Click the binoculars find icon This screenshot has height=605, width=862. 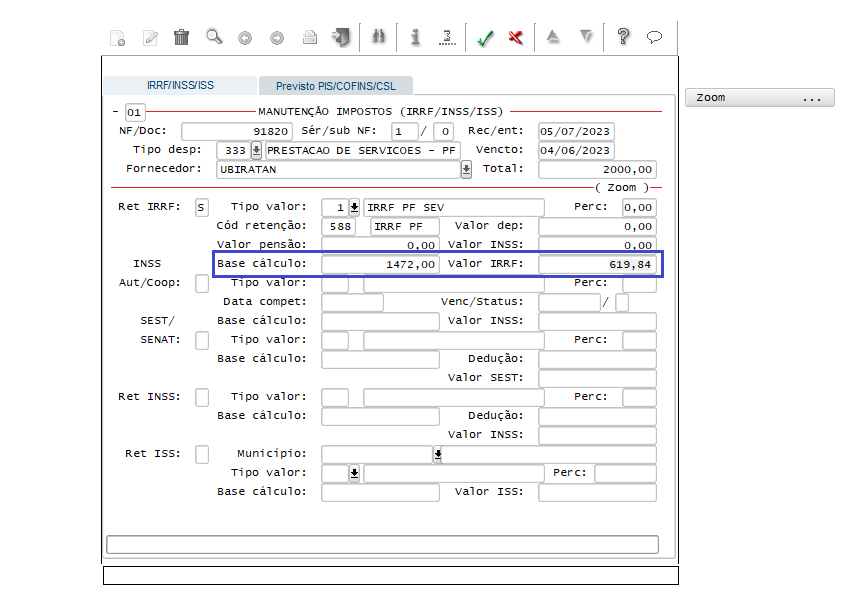click(x=378, y=38)
